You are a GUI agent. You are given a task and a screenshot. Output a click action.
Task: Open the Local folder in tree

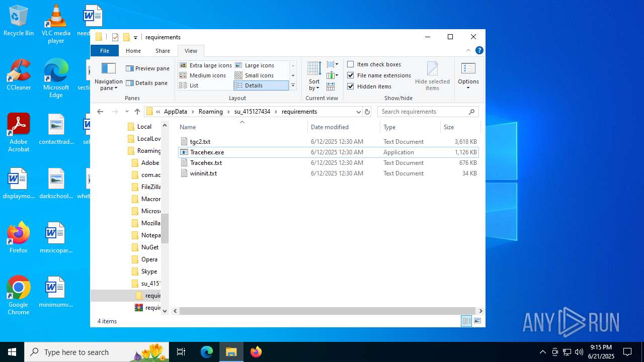(x=144, y=127)
